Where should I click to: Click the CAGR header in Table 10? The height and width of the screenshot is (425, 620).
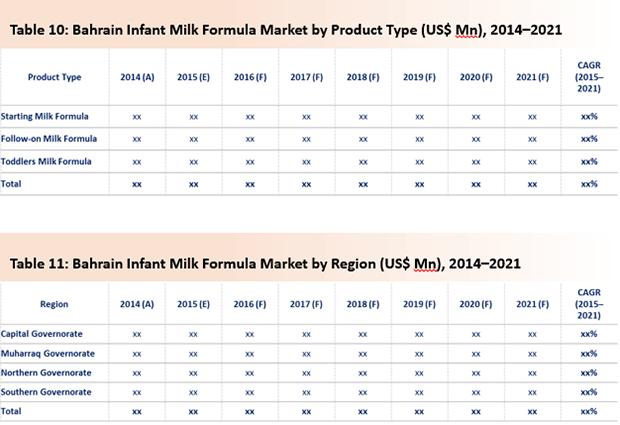(x=589, y=77)
